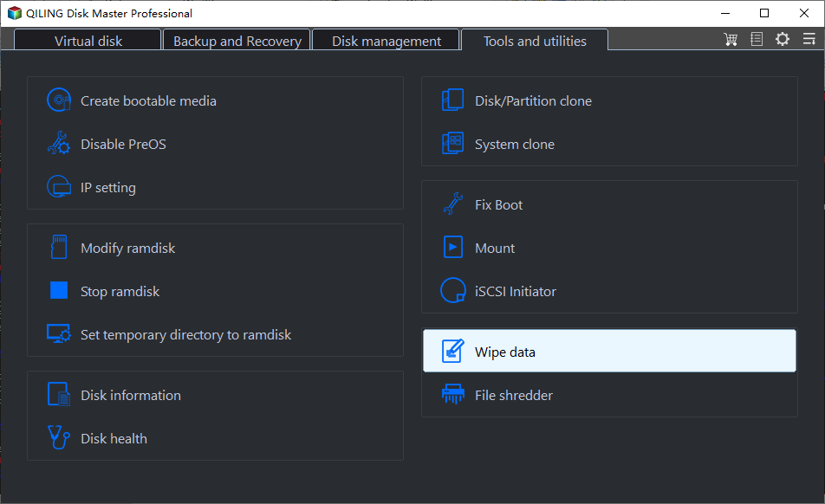The height and width of the screenshot is (504, 825).
Task: Click the Disk information document icon
Action: tap(59, 394)
